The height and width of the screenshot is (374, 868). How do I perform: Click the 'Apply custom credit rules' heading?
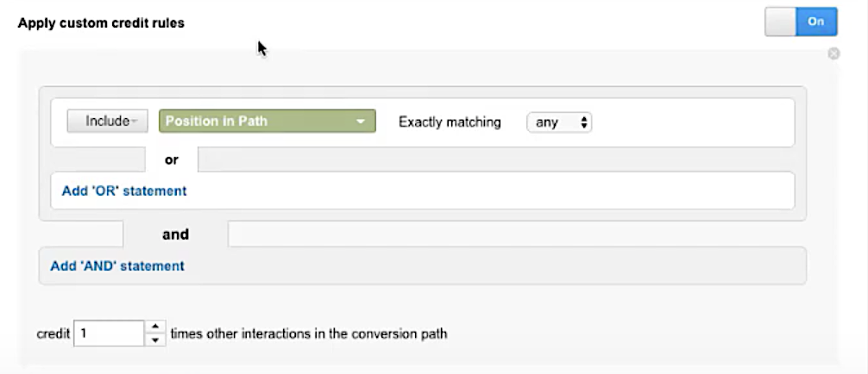tap(101, 23)
